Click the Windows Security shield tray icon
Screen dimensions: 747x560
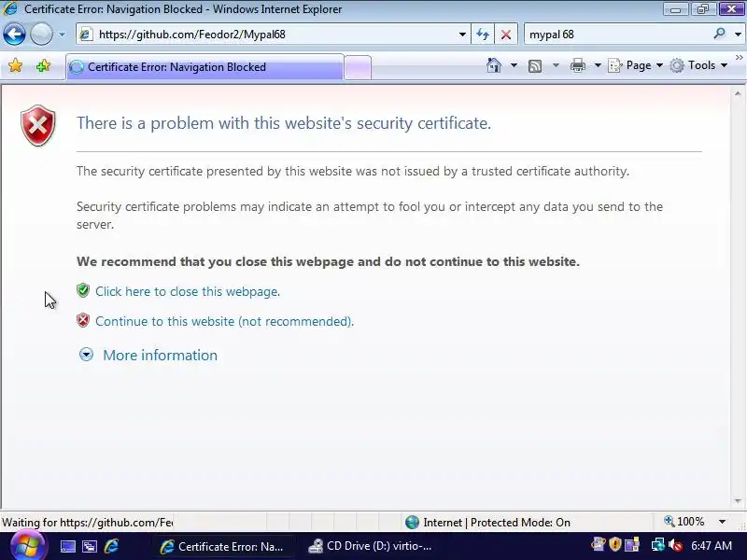pyautogui.click(x=615, y=544)
